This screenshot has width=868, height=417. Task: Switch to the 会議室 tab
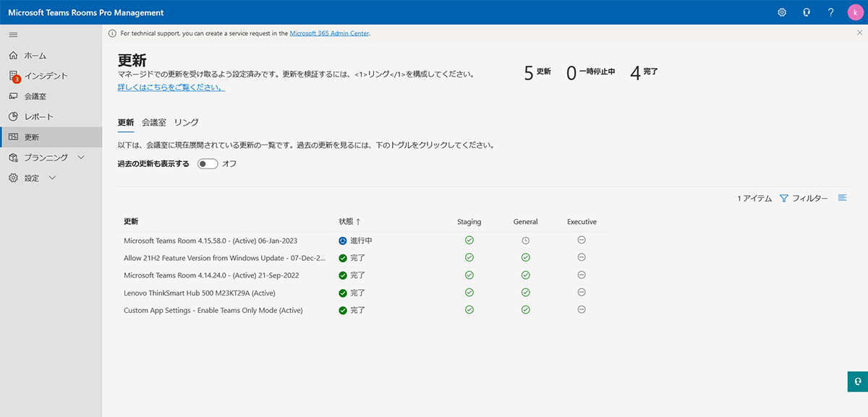tap(153, 122)
